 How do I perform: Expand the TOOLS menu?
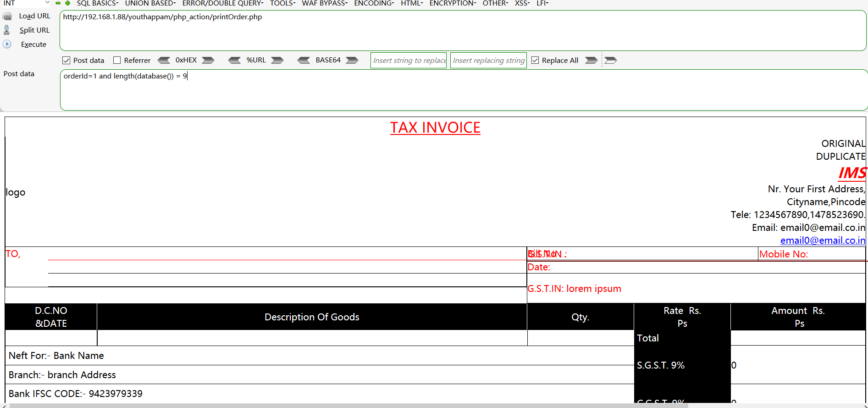pyautogui.click(x=282, y=3)
